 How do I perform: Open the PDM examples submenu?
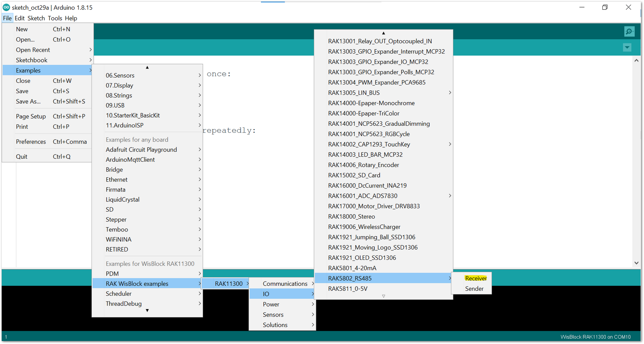pyautogui.click(x=147, y=274)
